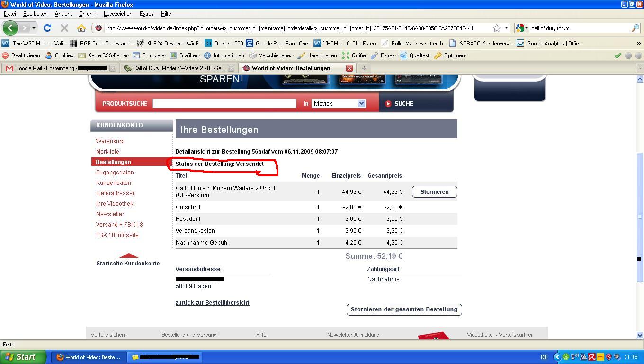Open the Design 1000 bookmark
The width and height of the screenshot is (644, 364).
pos(224,43)
